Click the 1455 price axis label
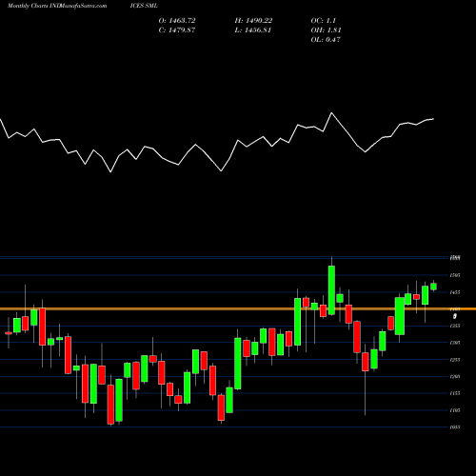 pyautogui.click(x=455, y=292)
